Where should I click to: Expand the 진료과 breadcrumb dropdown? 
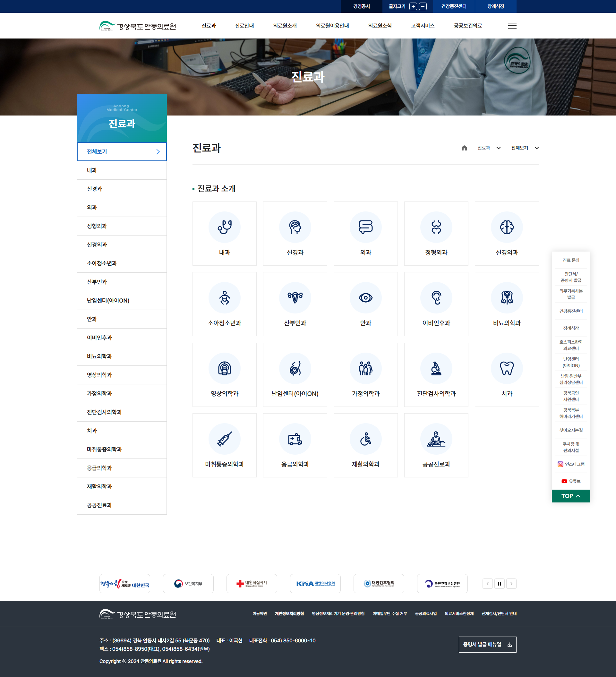point(499,148)
